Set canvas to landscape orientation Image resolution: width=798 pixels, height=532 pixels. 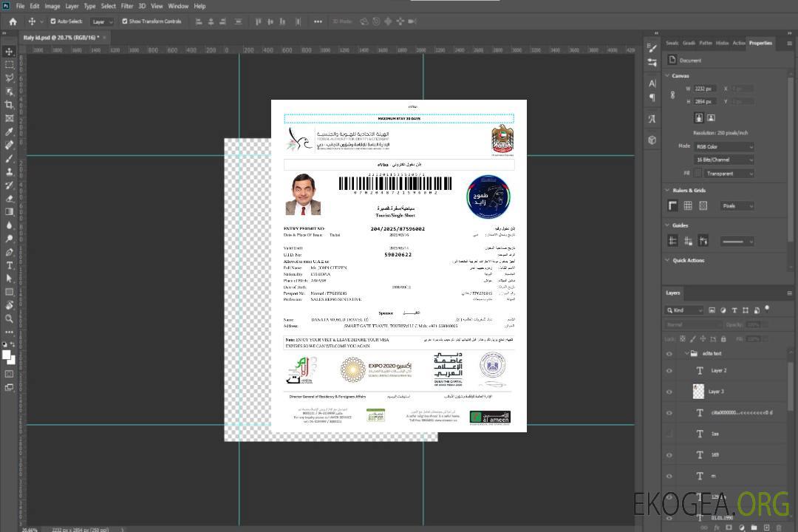coord(711,117)
